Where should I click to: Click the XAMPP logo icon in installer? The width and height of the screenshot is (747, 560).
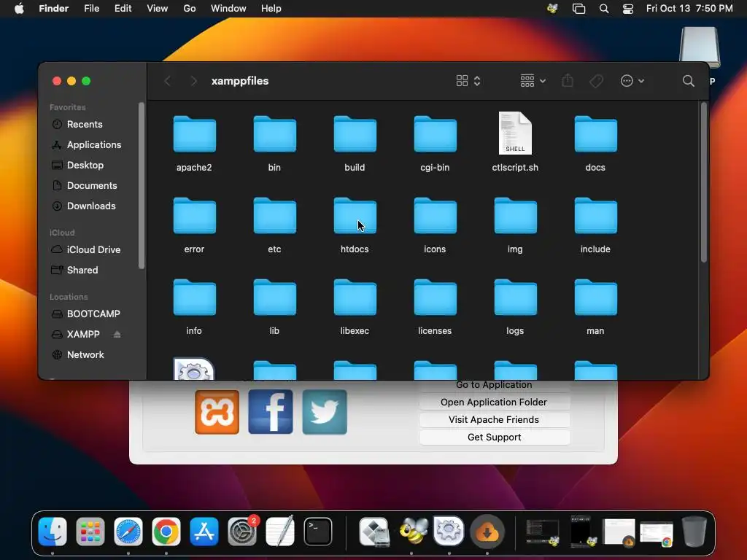[x=217, y=412]
